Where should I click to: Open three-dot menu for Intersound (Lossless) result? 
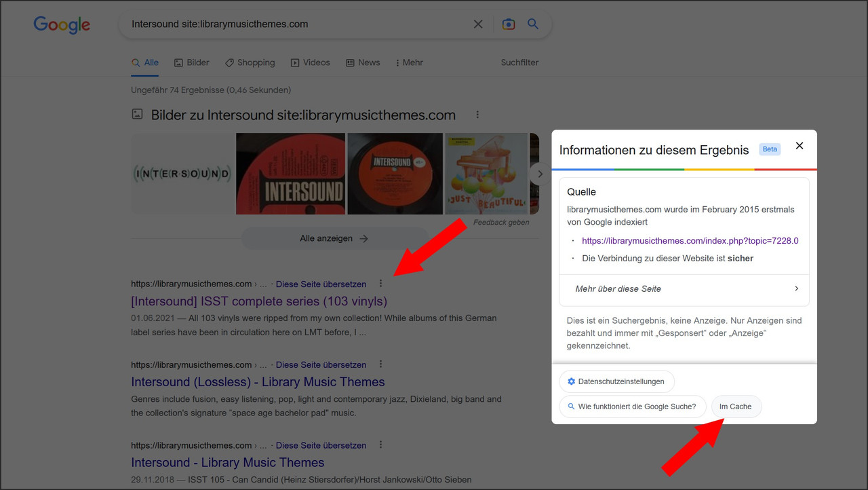click(380, 364)
